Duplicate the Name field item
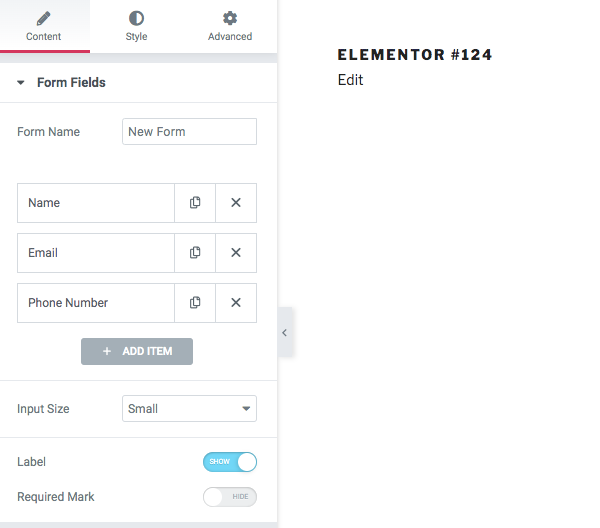 pyautogui.click(x=195, y=203)
